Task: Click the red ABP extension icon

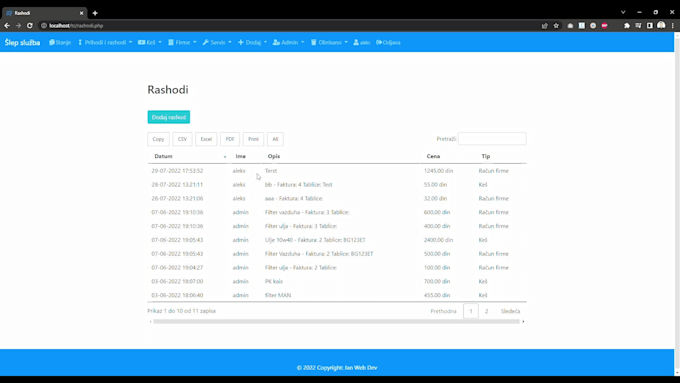Action: [605, 26]
